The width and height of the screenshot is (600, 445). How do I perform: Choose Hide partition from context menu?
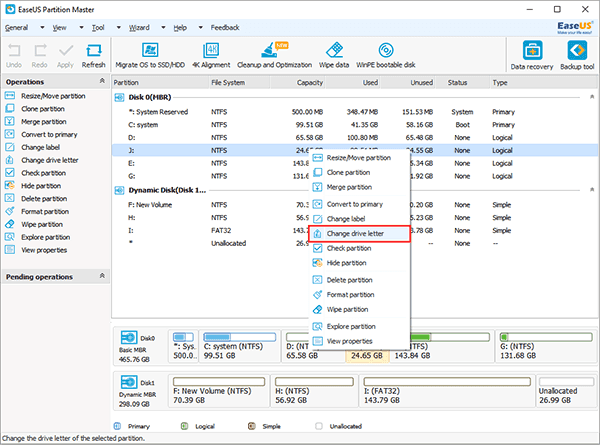(360, 263)
